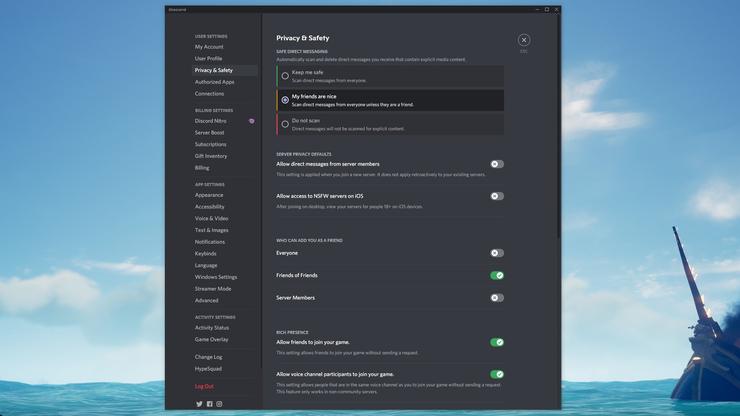Minimize the Discord window
Viewport: 740px width, 416px height.
(x=536, y=9)
